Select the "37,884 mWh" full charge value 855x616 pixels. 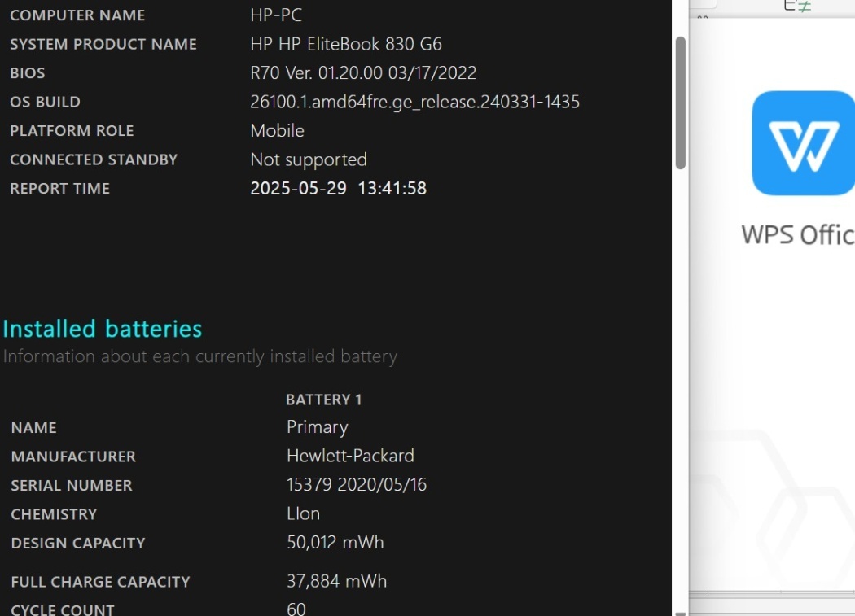(x=336, y=581)
